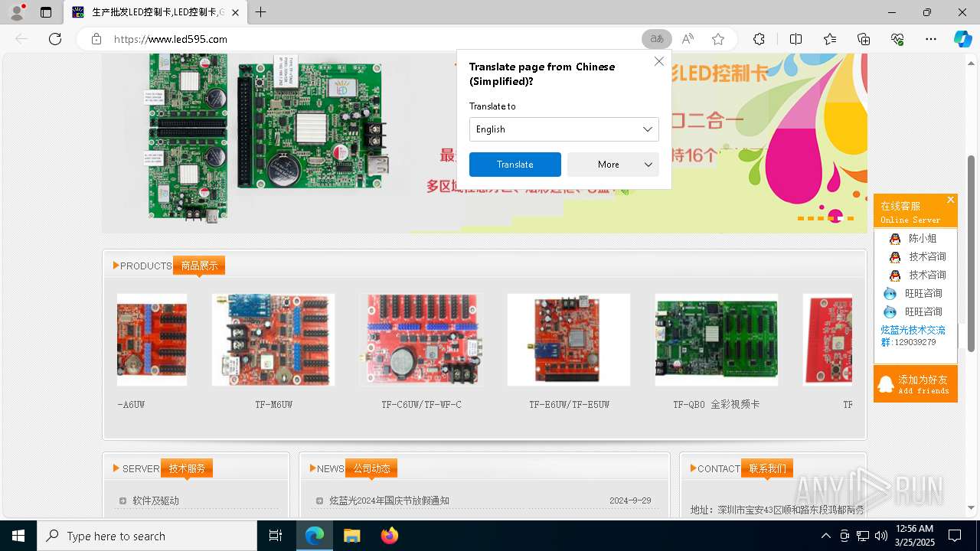
Task: Click the -A6UW product image
Action: click(152, 340)
